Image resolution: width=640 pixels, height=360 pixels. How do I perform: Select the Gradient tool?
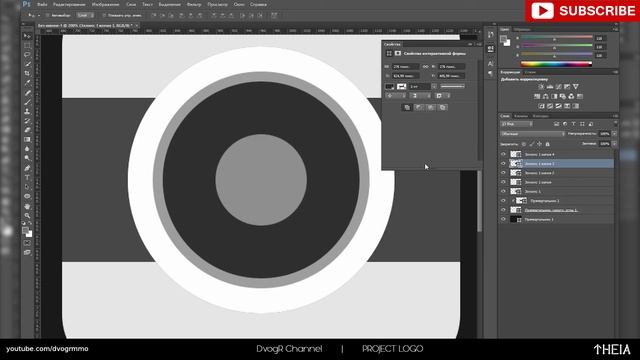pos(27,140)
